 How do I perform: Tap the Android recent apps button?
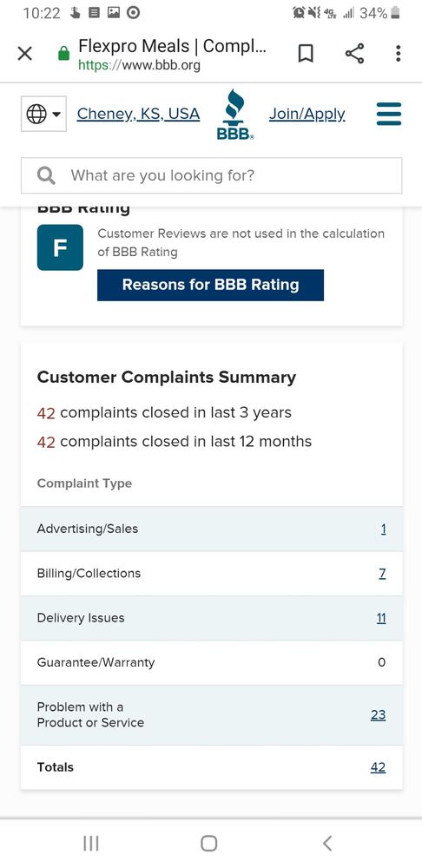tap(91, 843)
